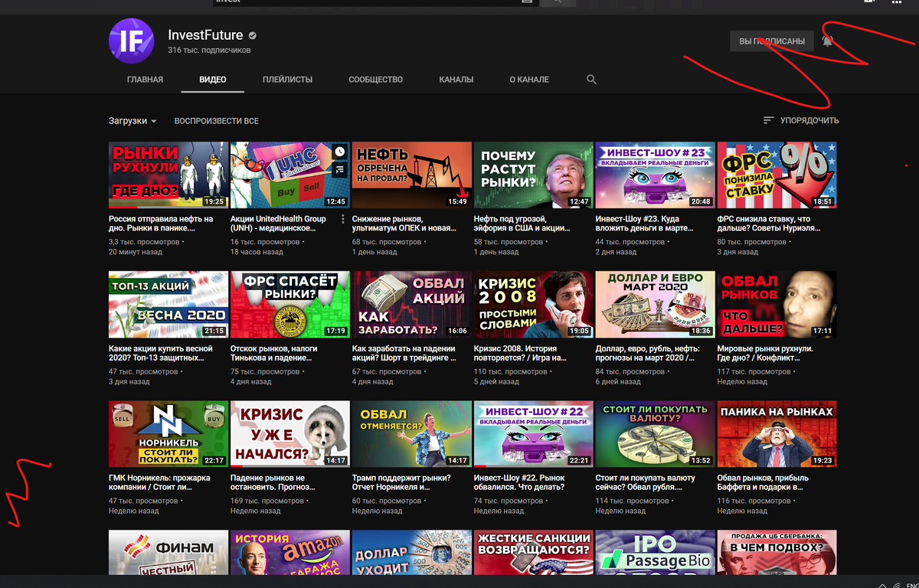Open 'Стоит ли покупать валюту?' thumbnail
This screenshot has height=588, width=919.
click(656, 434)
